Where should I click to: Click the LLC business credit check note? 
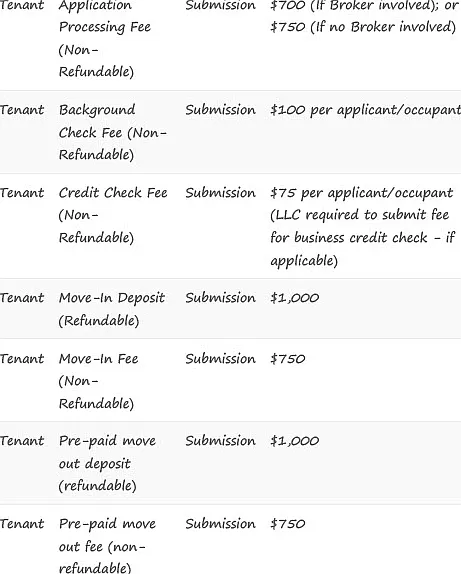click(x=362, y=238)
